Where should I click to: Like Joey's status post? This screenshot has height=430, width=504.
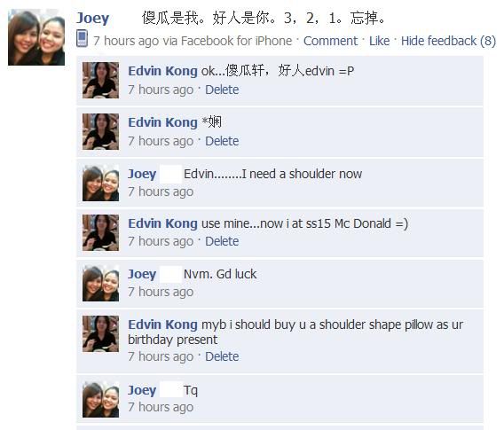[x=379, y=41]
